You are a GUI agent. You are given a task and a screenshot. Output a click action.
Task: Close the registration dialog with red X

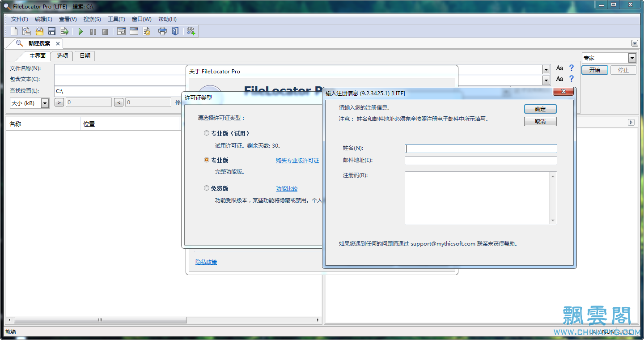[563, 91]
